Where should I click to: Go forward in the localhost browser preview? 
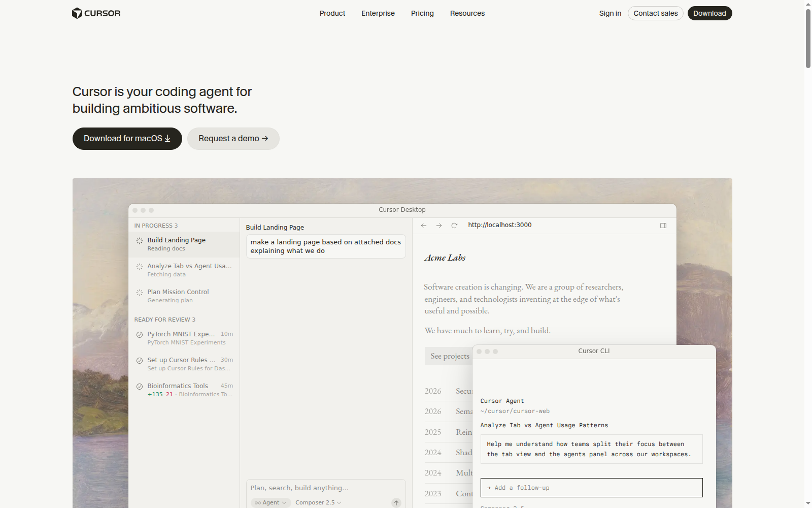tap(439, 226)
